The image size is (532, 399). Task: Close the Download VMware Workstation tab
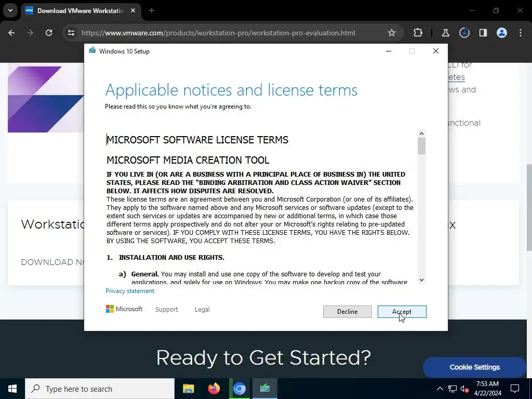click(133, 10)
